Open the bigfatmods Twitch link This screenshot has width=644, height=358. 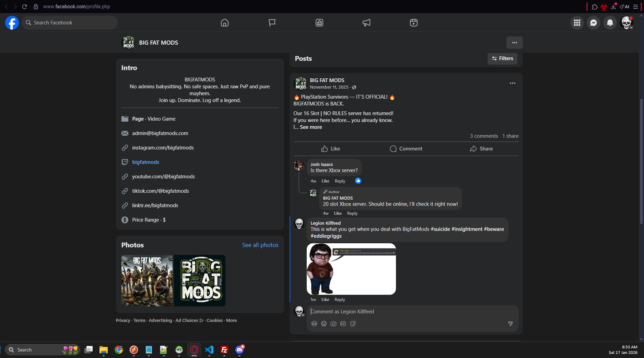pyautogui.click(x=146, y=162)
